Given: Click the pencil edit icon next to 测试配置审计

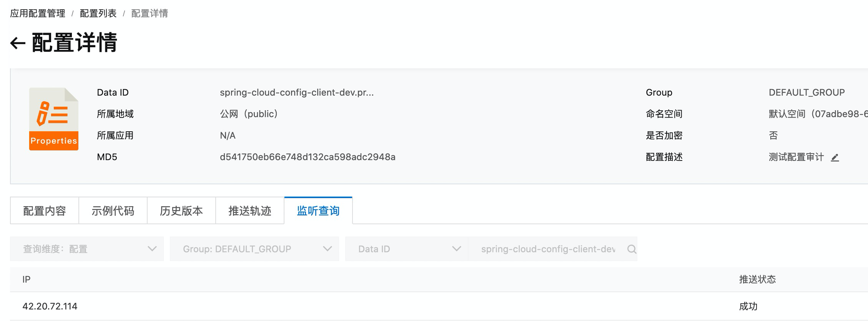Looking at the screenshot, I should coord(835,157).
